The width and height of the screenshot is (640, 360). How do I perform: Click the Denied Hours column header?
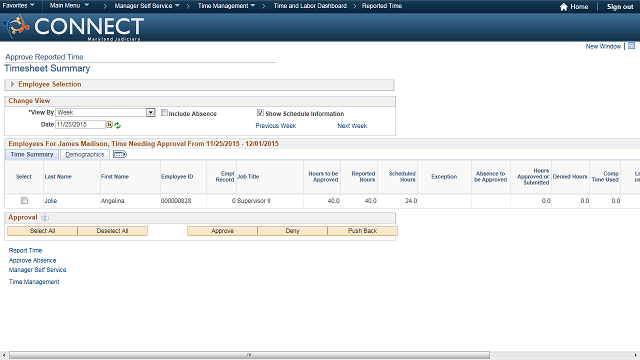pyautogui.click(x=570, y=176)
